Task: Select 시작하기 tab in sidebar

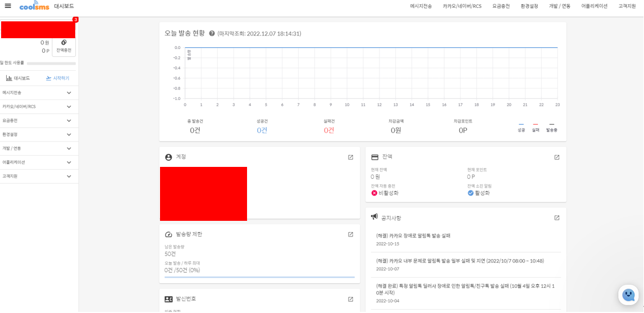Action: click(57, 78)
